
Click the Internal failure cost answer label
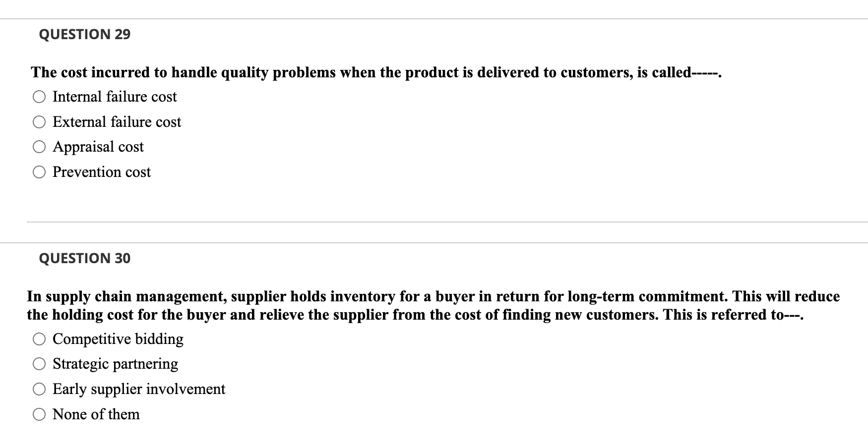pos(114,97)
